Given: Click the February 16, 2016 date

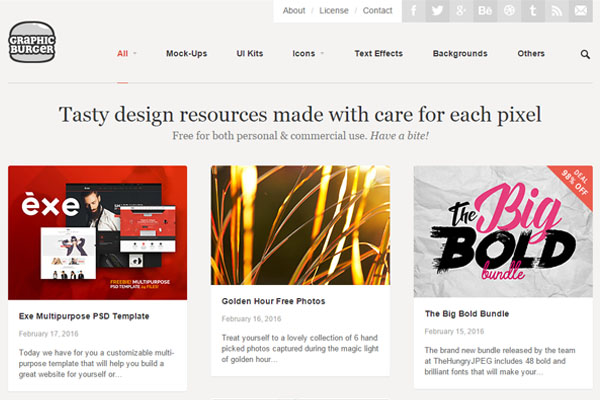Looking at the screenshot, I should pos(251,319).
